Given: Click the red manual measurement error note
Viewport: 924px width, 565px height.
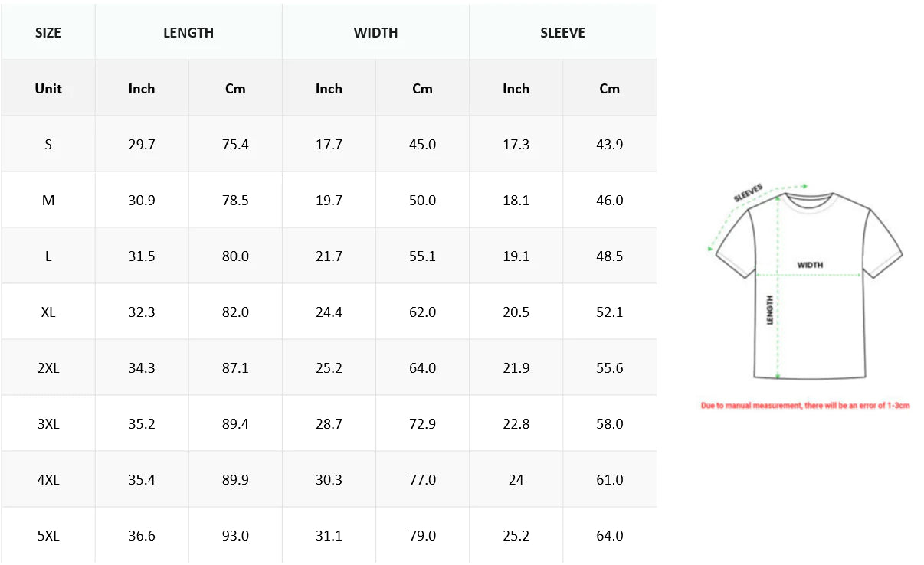Looking at the screenshot, I should point(805,405).
